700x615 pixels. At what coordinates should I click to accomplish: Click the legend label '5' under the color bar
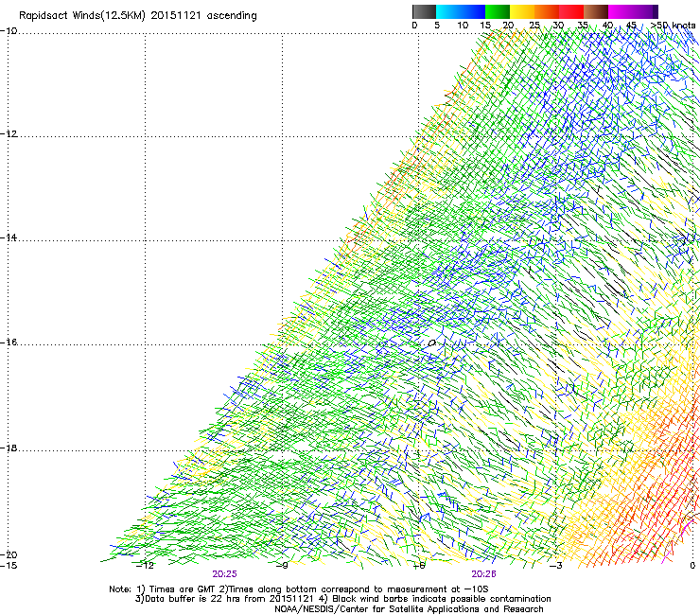pos(437,26)
